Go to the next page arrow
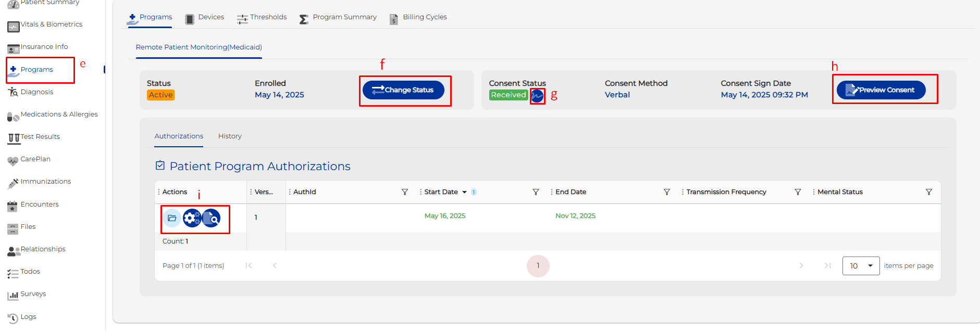The width and height of the screenshot is (980, 333). pyautogui.click(x=801, y=266)
